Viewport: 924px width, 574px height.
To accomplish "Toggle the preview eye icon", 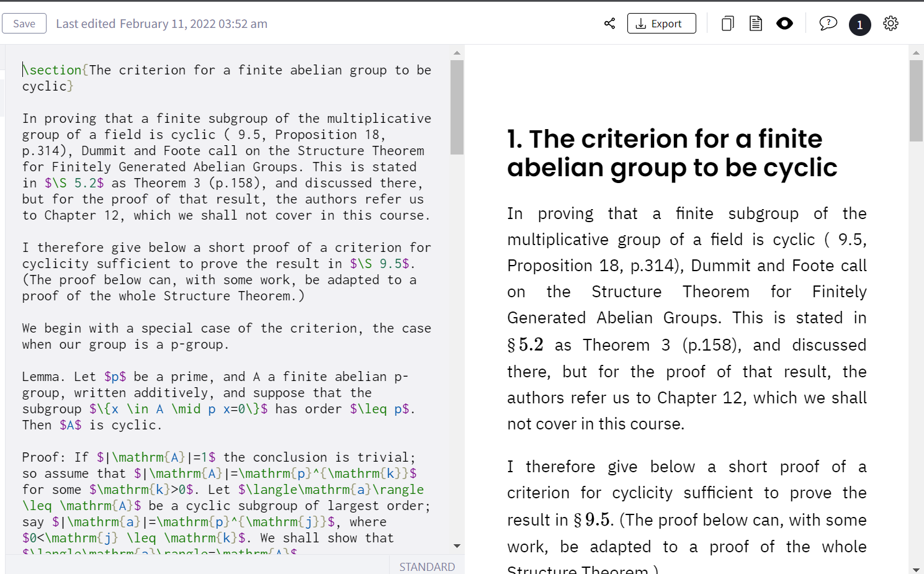I will tap(785, 24).
